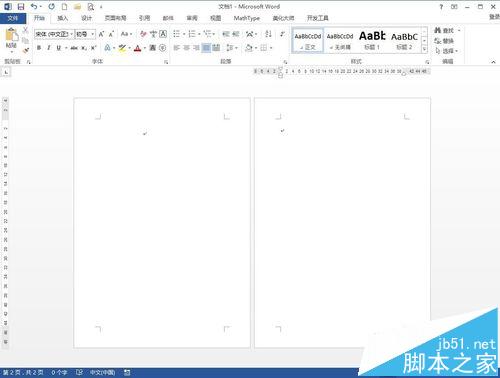Screen dimensions: 500x378
Task: Toggle Align Left paragraph alignment
Action: click(177, 48)
